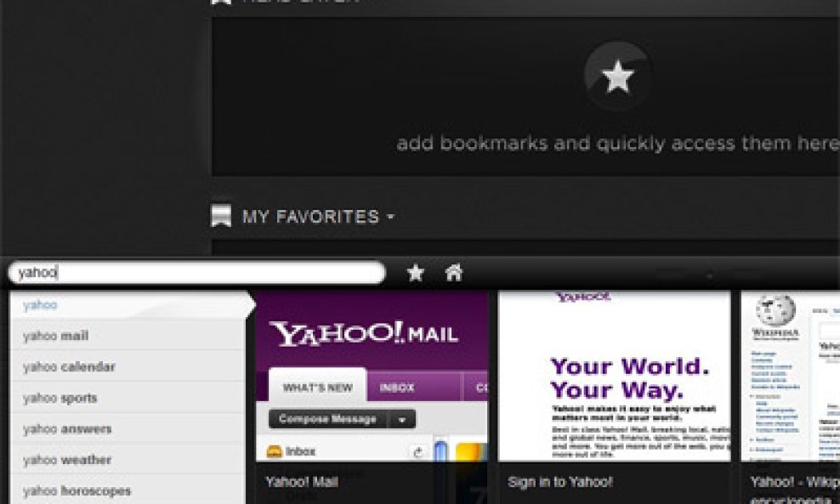
Task: Pick the "yahoo calendar" suggestion
Action: coord(128,367)
